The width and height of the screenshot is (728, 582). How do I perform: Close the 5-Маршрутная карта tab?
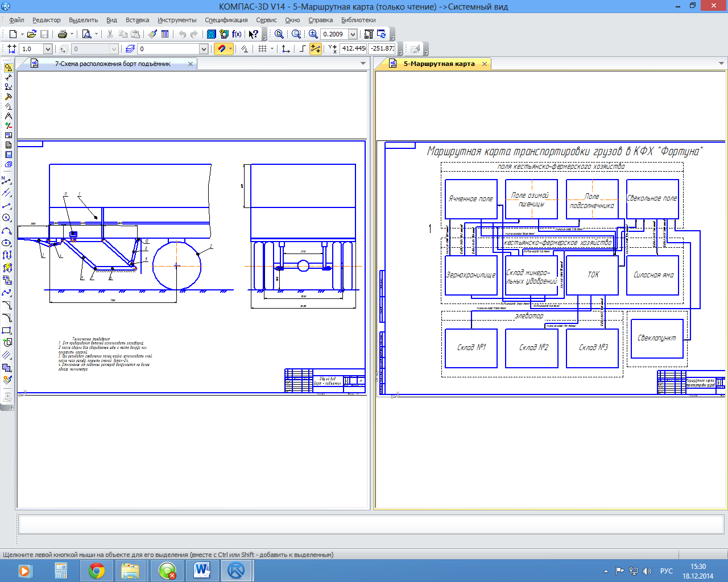(485, 64)
